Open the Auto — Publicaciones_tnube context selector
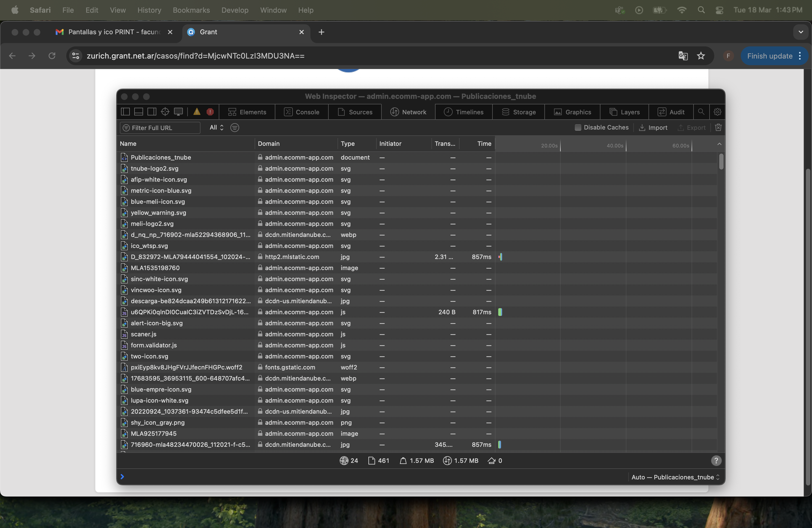Image resolution: width=812 pixels, height=528 pixels. [675, 477]
